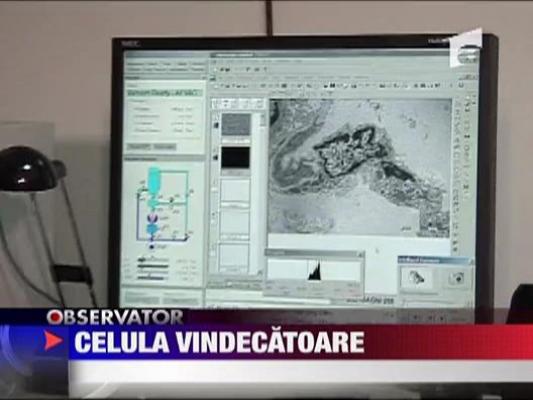Click the specimen image icon in the floating palette

click(416, 278)
